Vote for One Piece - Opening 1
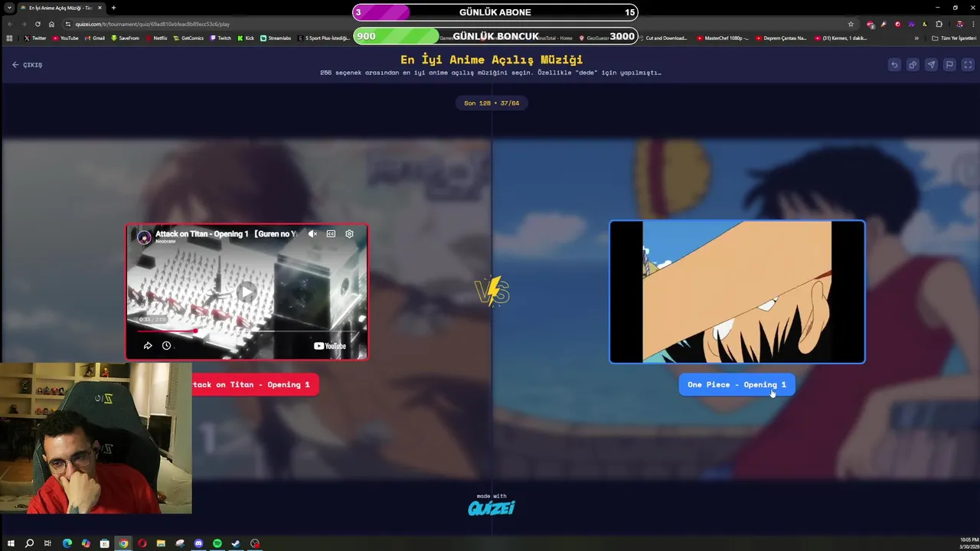The height and width of the screenshot is (551, 980). point(737,385)
